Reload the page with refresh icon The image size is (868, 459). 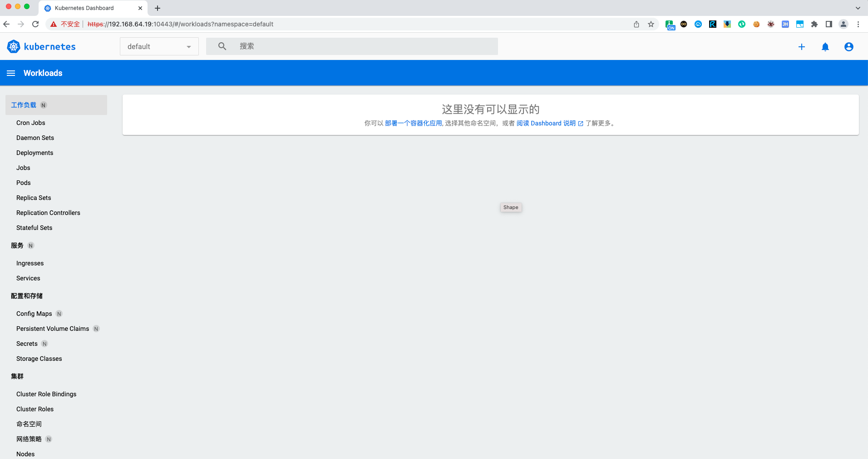pos(35,24)
